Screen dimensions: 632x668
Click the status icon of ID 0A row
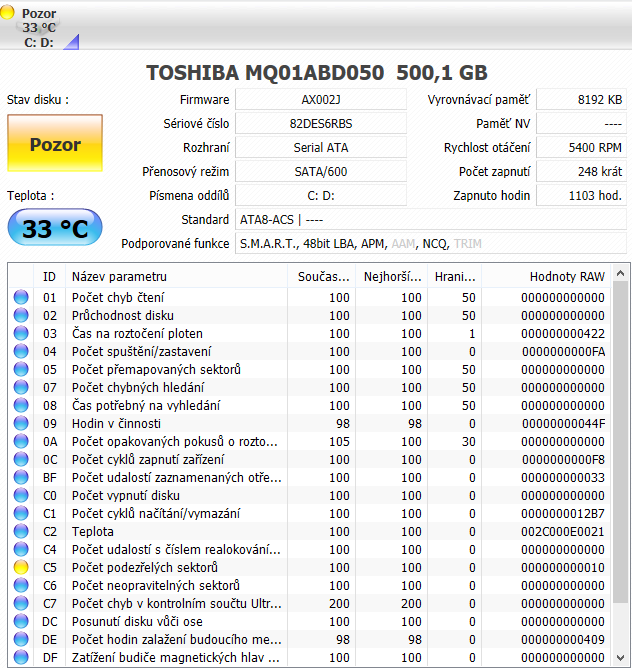click(21, 441)
